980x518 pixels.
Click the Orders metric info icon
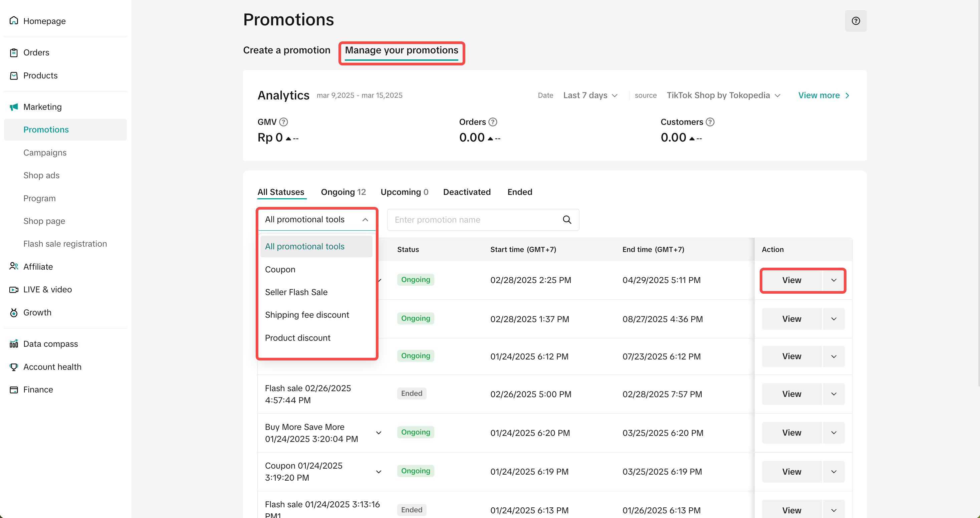(493, 122)
